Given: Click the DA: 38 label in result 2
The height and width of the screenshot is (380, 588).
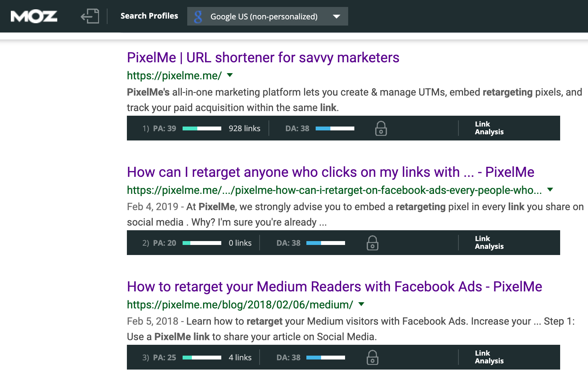Looking at the screenshot, I should tap(289, 243).
